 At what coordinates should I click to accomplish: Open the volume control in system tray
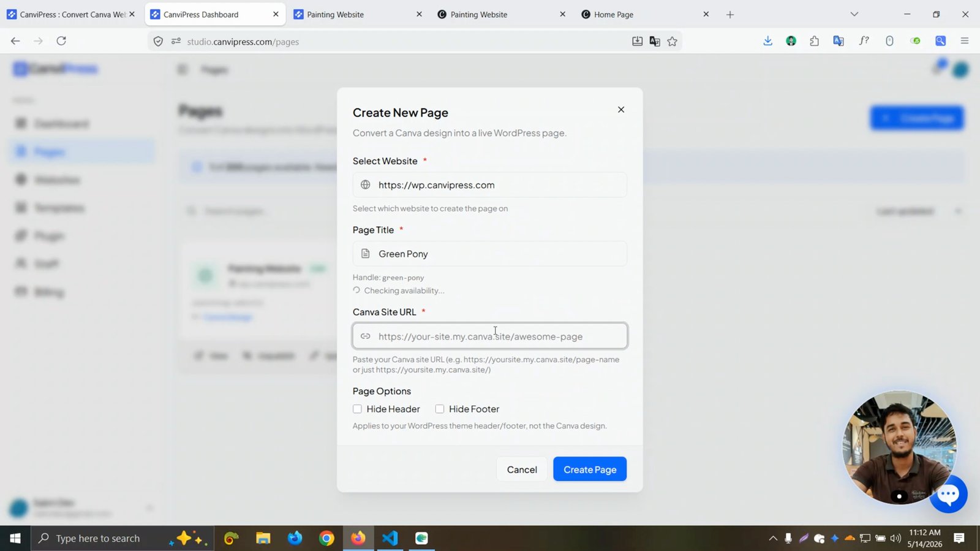pos(895,538)
